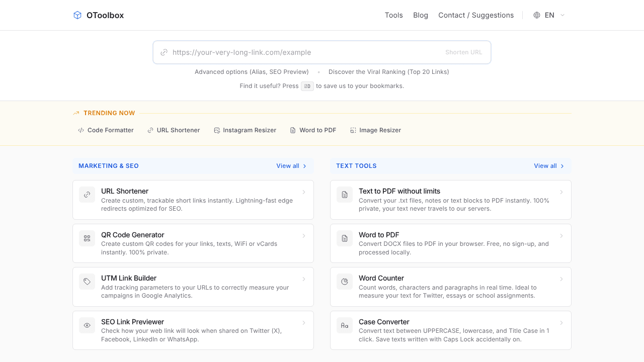Click the chevron on Case Converter card
Image resolution: width=644 pixels, height=362 pixels.
pyautogui.click(x=561, y=323)
